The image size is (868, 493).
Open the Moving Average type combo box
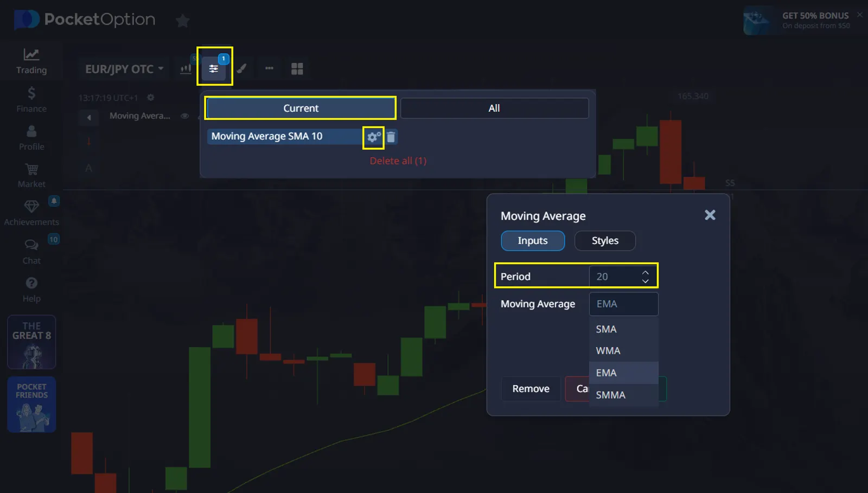pyautogui.click(x=623, y=304)
